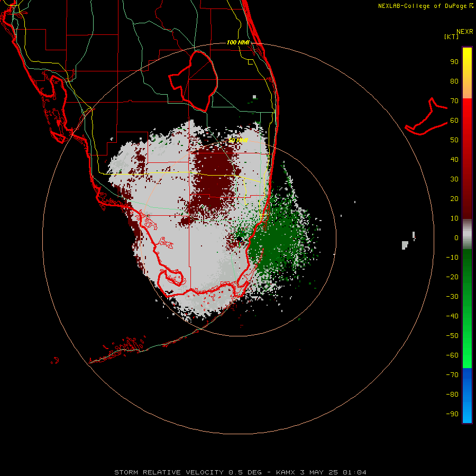
Task: Click the -90 value on the velocity scale
Action: click(x=452, y=414)
